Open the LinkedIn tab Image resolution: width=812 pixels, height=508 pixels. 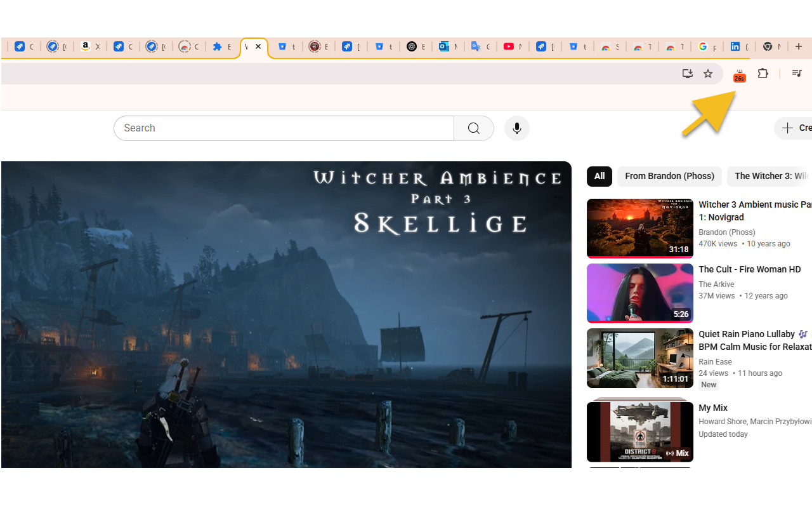(x=739, y=46)
